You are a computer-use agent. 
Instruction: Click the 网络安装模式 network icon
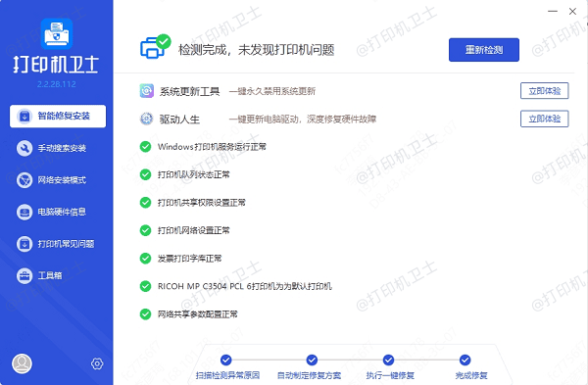coord(24,180)
